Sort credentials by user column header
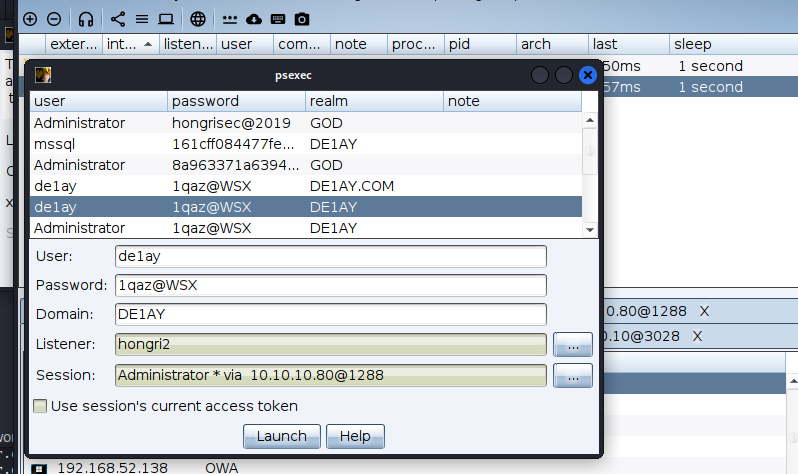The height and width of the screenshot is (474, 798). [99, 101]
